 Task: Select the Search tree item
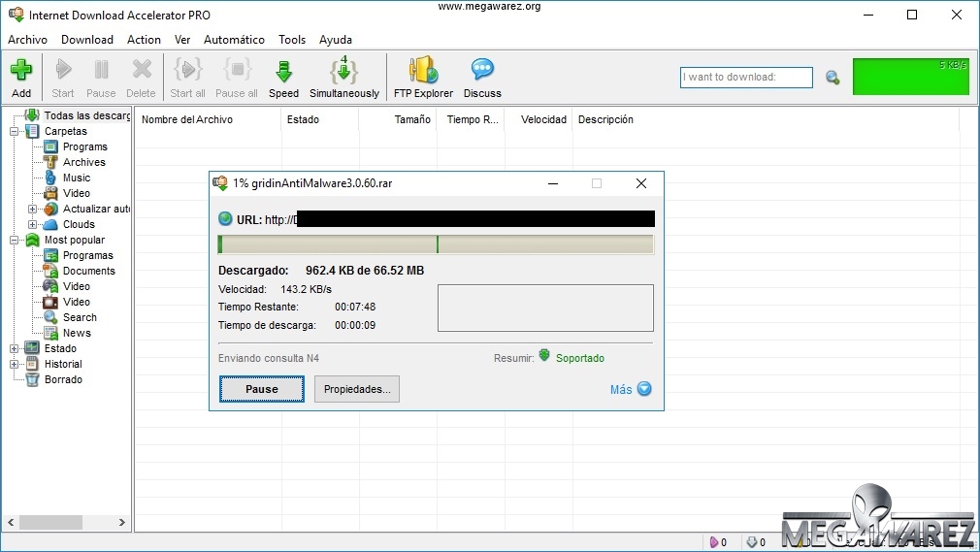point(80,317)
